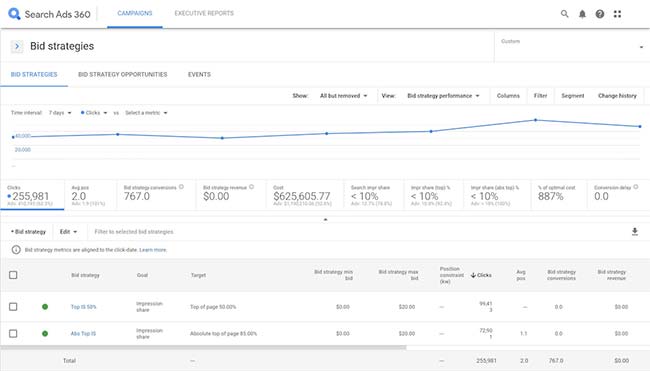
Task: Click the info icon next to Bid strategy conversions
Action: coord(181,187)
